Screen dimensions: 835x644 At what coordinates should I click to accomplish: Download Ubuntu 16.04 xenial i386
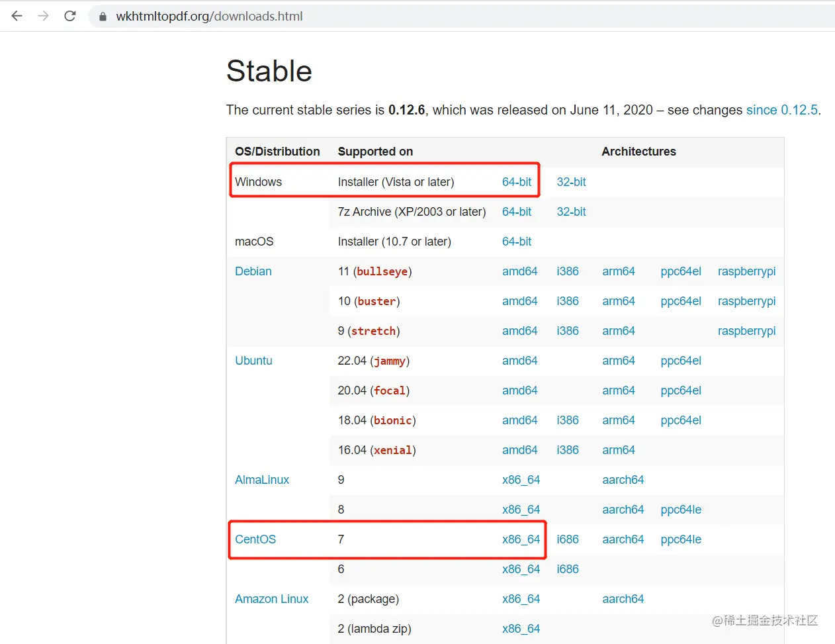click(568, 450)
